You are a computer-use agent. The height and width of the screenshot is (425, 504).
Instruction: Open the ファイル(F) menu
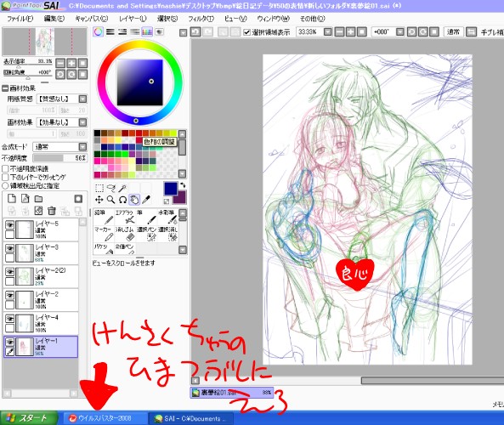coord(20,19)
